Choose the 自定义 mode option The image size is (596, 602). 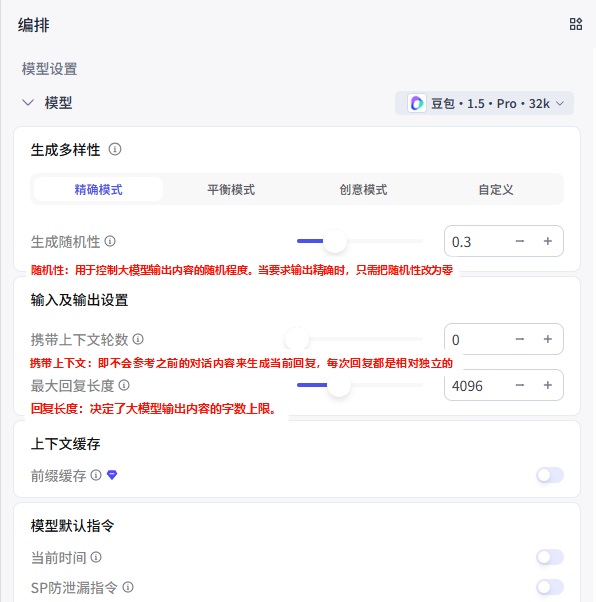[x=495, y=189]
